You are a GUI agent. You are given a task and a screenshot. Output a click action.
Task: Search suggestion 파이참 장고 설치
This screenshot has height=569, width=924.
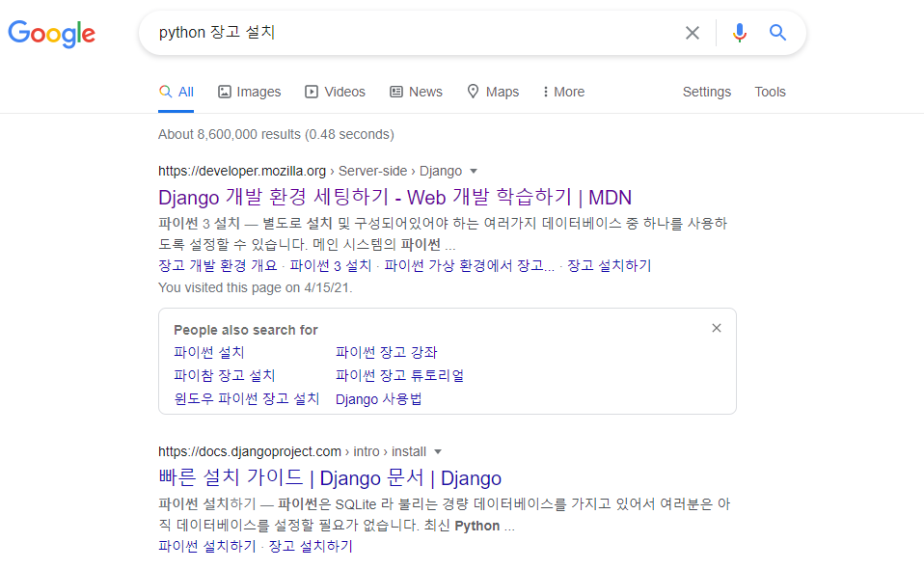pyautogui.click(x=225, y=375)
